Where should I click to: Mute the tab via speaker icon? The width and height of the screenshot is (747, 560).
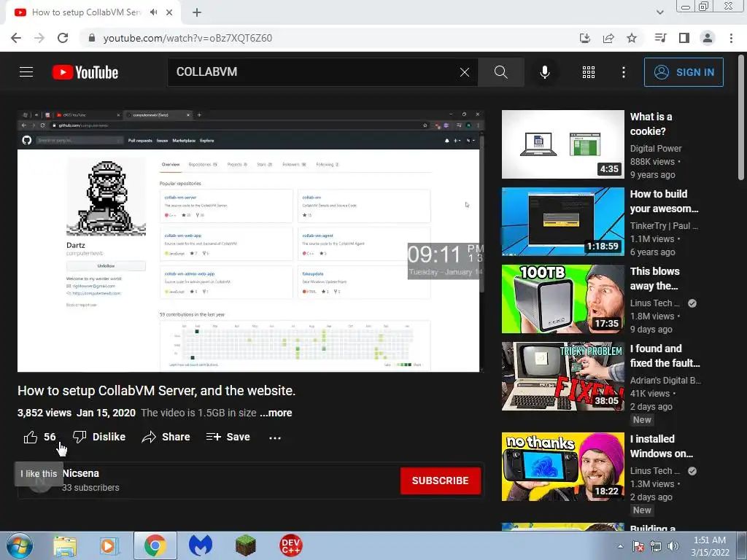click(153, 12)
